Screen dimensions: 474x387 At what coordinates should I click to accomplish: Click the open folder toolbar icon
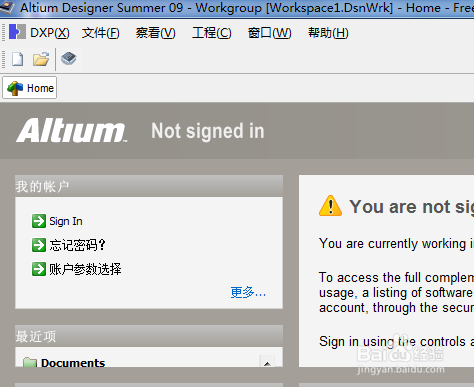[41, 59]
